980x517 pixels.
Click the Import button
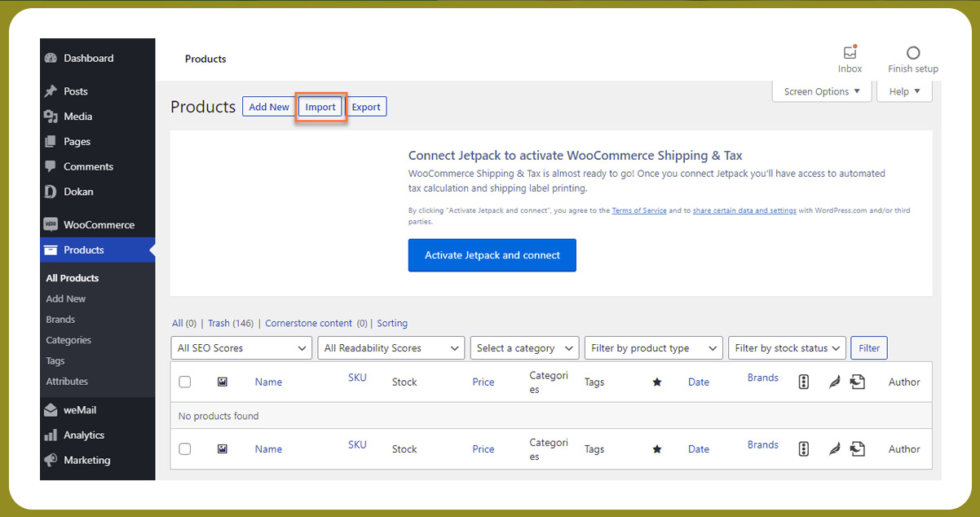[x=320, y=107]
